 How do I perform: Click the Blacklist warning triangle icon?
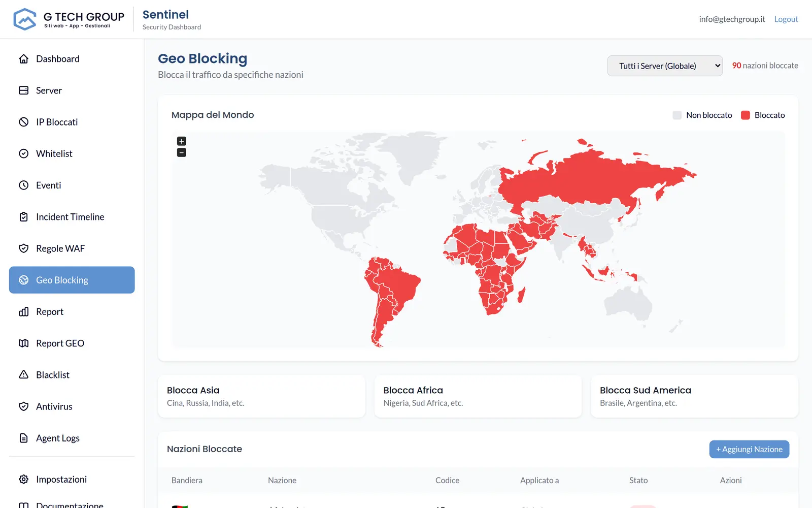[x=24, y=375]
